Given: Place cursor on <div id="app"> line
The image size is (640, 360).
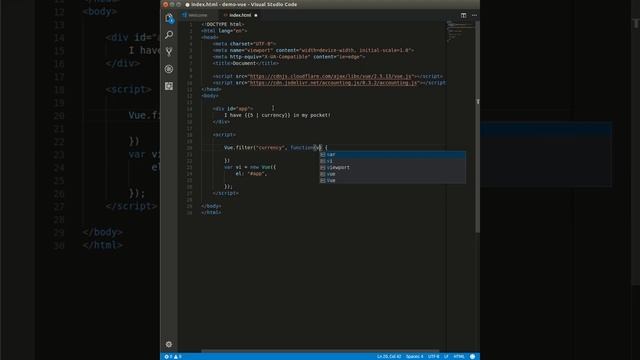Looking at the screenshot, I should click(x=233, y=109).
